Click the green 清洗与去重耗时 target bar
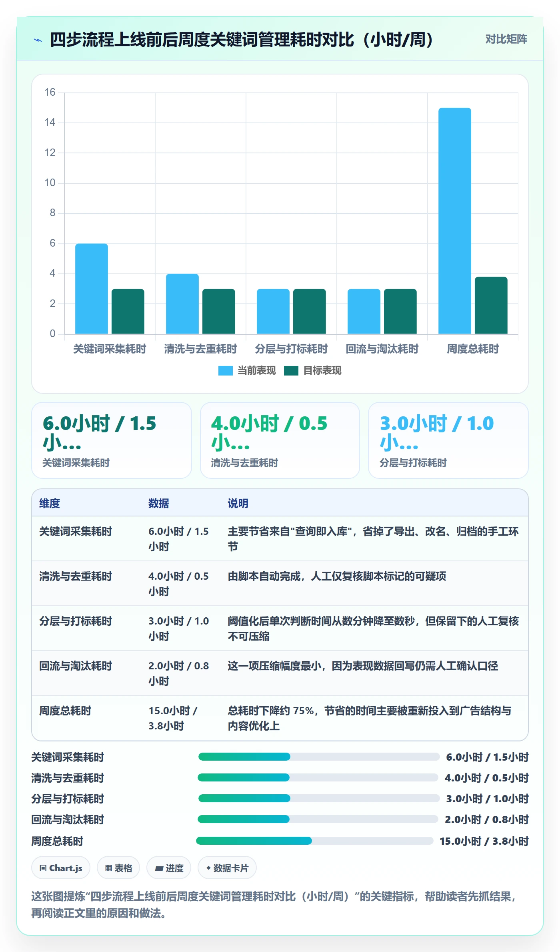Image resolution: width=560 pixels, height=952 pixels. point(218,311)
